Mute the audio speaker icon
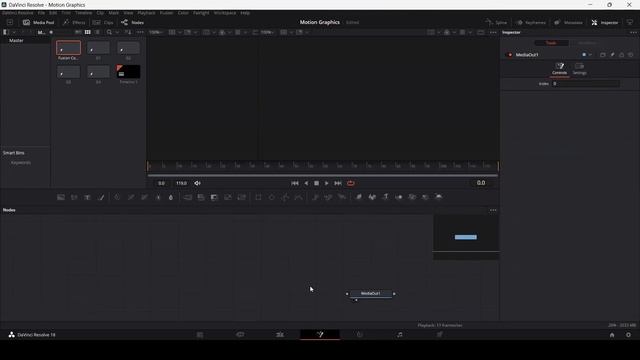The height and width of the screenshot is (360, 640). tap(198, 183)
